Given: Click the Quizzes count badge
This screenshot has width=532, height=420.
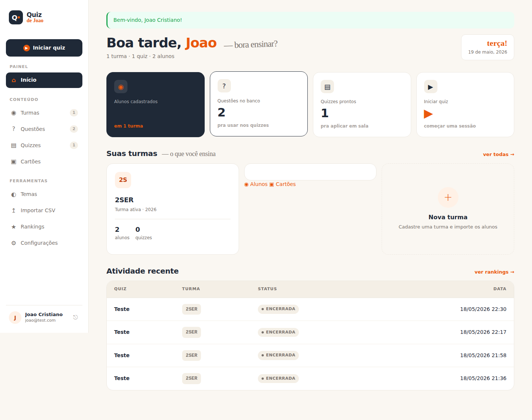Looking at the screenshot, I should [74, 145].
